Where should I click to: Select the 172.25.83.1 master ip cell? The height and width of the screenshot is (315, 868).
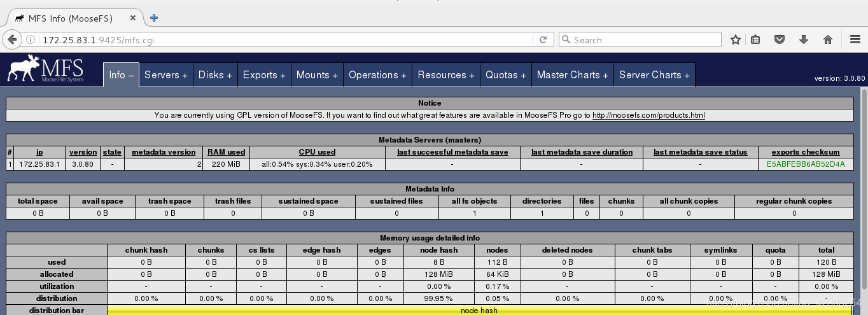point(39,164)
